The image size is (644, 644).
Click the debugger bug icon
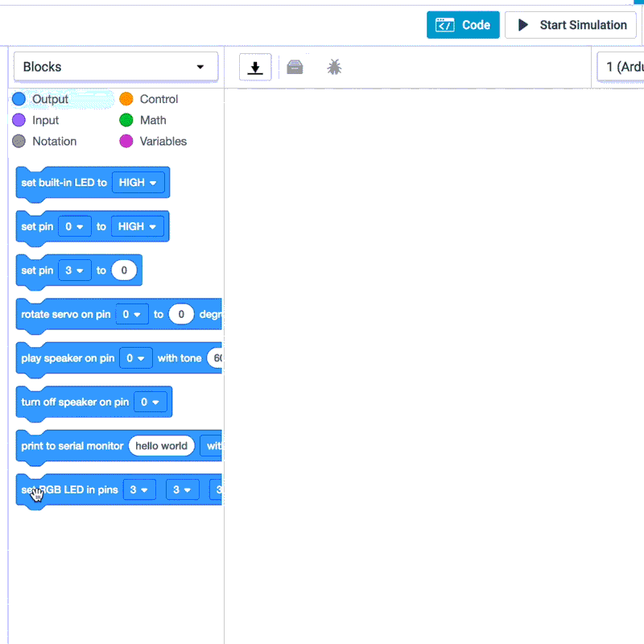[334, 67]
